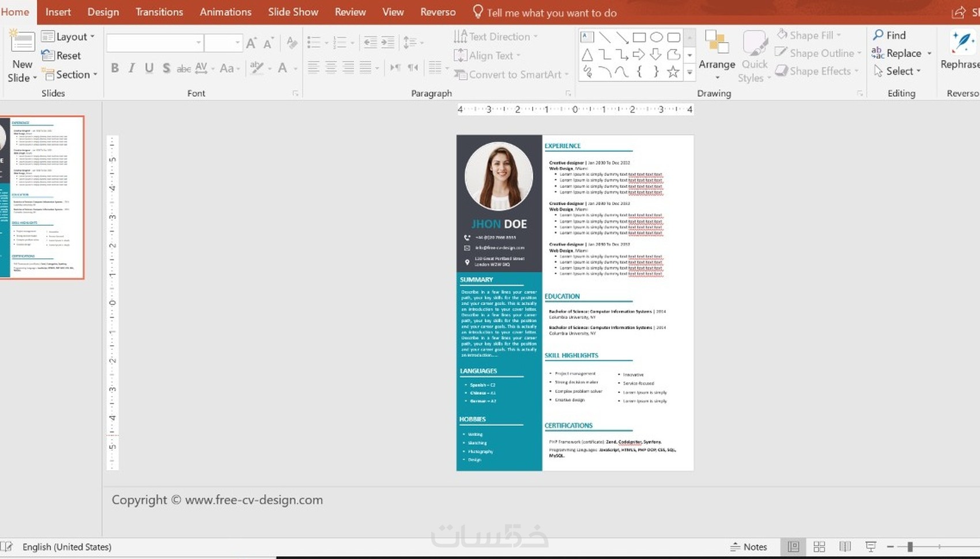Open the Review tab
980x559 pixels.
tap(350, 12)
